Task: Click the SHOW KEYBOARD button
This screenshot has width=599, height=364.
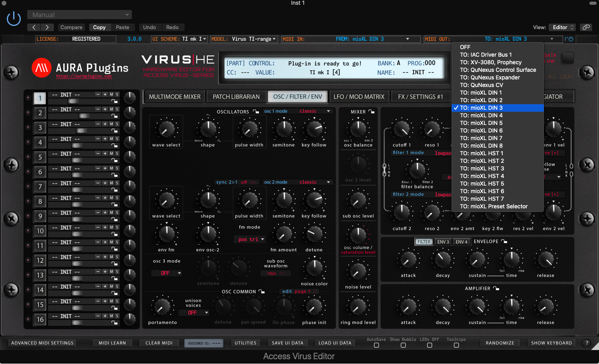Action: click(x=551, y=343)
